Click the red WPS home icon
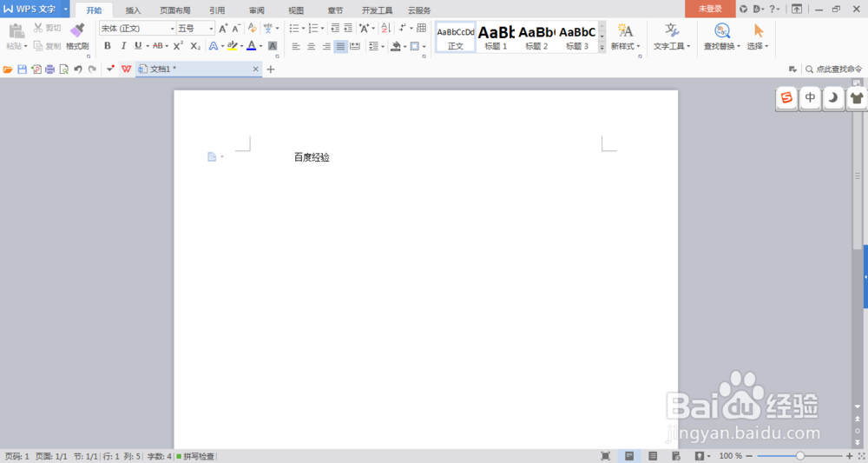This screenshot has width=868, height=463. tap(126, 69)
